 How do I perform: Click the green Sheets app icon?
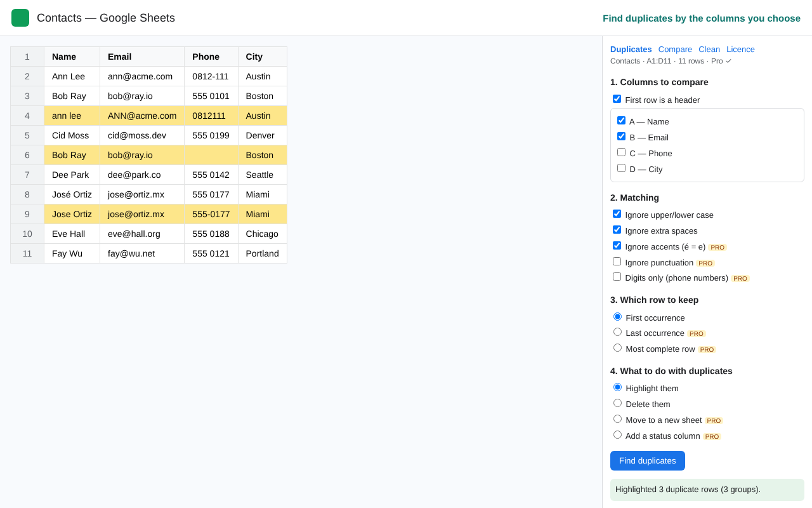click(x=20, y=18)
